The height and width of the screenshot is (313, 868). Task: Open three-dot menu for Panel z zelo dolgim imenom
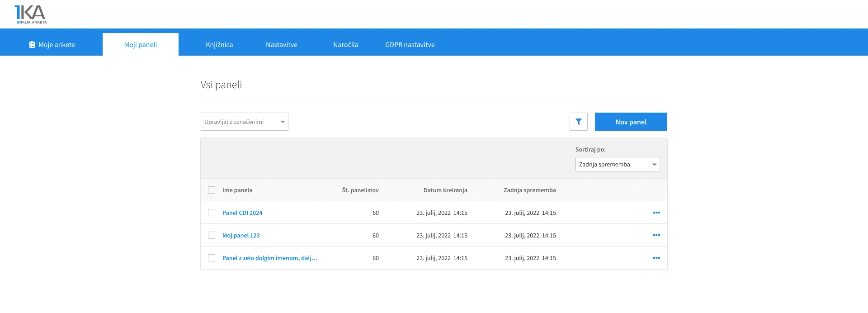pyautogui.click(x=656, y=258)
